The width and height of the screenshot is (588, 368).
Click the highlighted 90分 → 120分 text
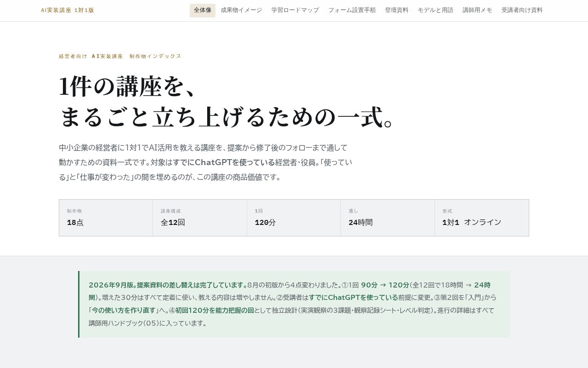click(x=385, y=285)
